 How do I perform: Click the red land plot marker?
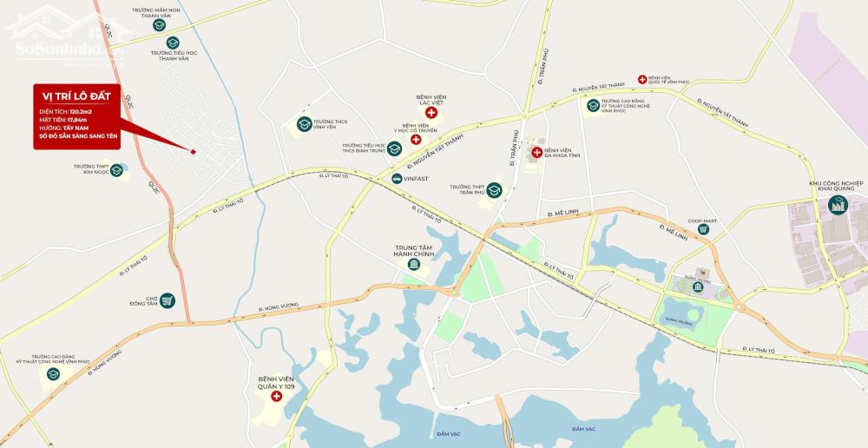[x=194, y=152]
